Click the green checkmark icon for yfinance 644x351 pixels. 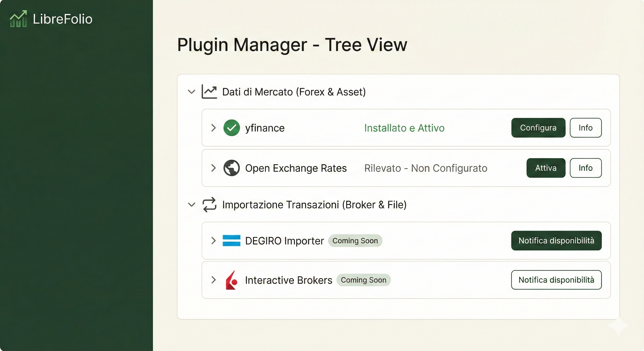pyautogui.click(x=231, y=128)
